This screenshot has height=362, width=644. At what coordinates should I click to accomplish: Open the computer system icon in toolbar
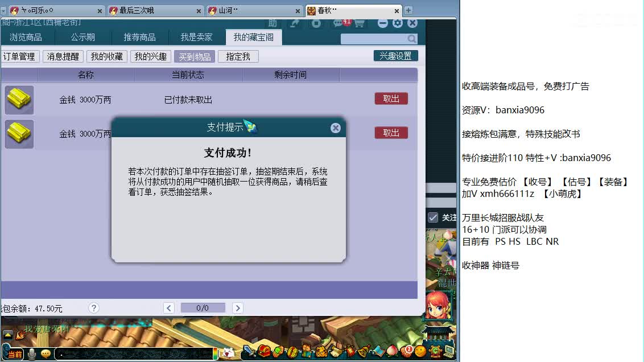[x=449, y=351]
